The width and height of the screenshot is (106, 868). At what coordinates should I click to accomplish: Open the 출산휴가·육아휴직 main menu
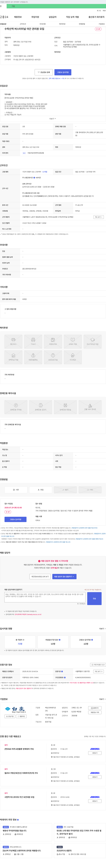tap(97, 17)
